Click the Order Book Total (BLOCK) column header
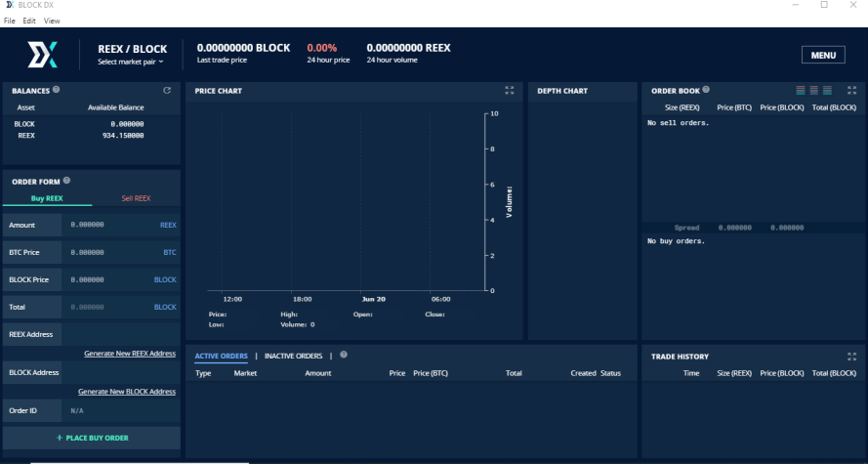The height and width of the screenshot is (464, 868). pos(834,107)
